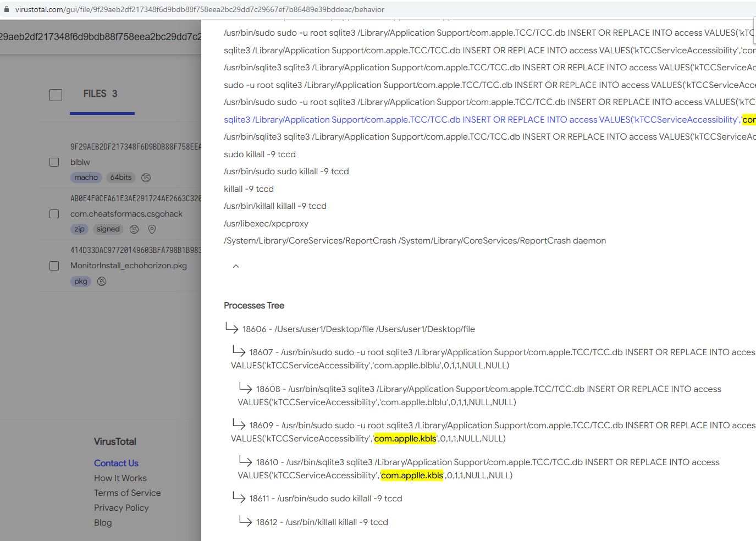This screenshot has width=756, height=541.
Task: Click the '/usr/bin/sudo sudo killall -9 tccd' line
Action: coord(286,172)
